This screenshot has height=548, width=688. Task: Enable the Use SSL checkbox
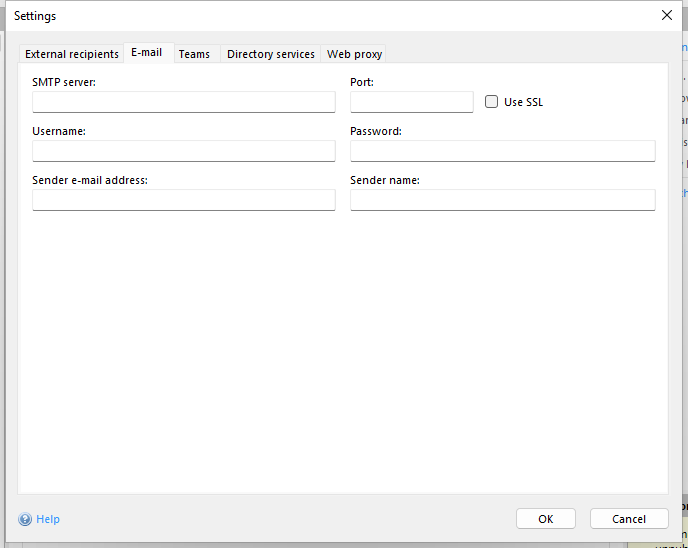[x=491, y=102]
